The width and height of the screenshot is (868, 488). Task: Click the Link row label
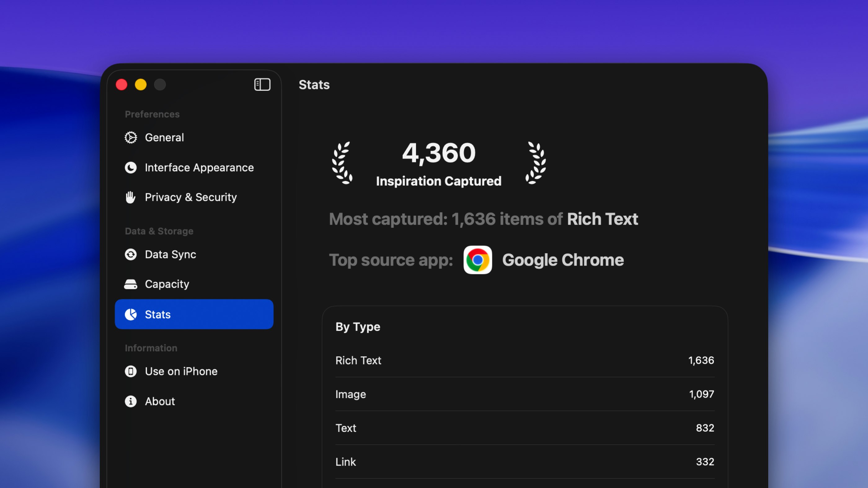click(346, 462)
